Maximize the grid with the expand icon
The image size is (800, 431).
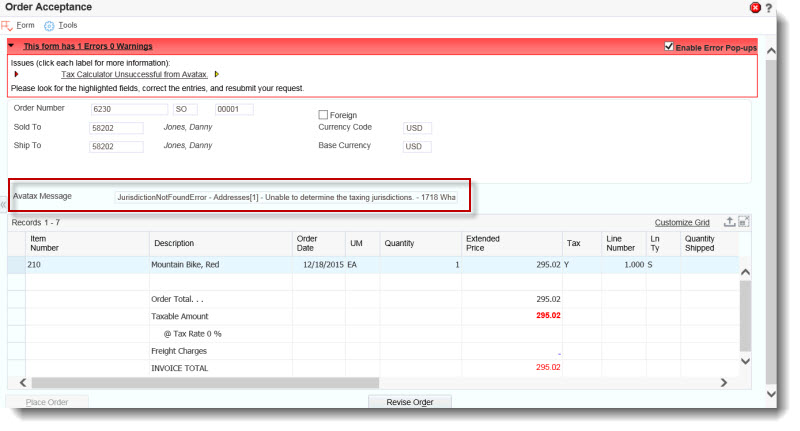pos(744,222)
